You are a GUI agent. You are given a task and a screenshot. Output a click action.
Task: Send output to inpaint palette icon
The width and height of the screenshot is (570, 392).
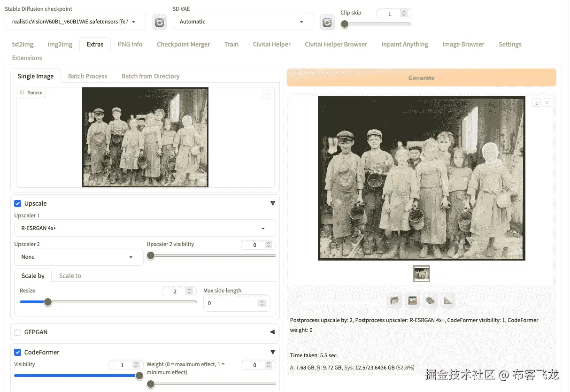(430, 300)
